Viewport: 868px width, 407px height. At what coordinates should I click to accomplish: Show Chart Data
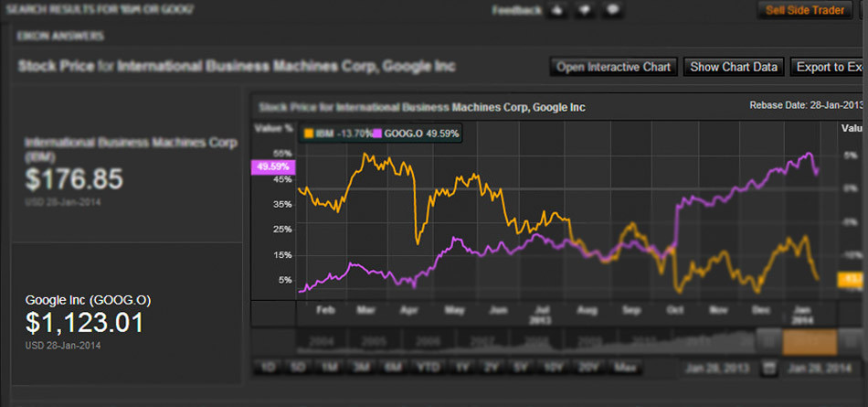point(734,67)
